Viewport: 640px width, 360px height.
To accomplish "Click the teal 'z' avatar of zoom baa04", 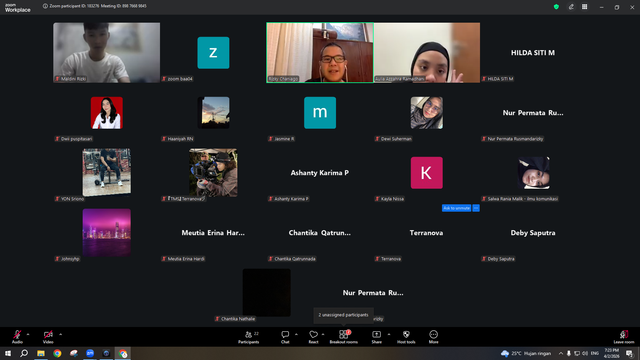I will pyautogui.click(x=213, y=53).
